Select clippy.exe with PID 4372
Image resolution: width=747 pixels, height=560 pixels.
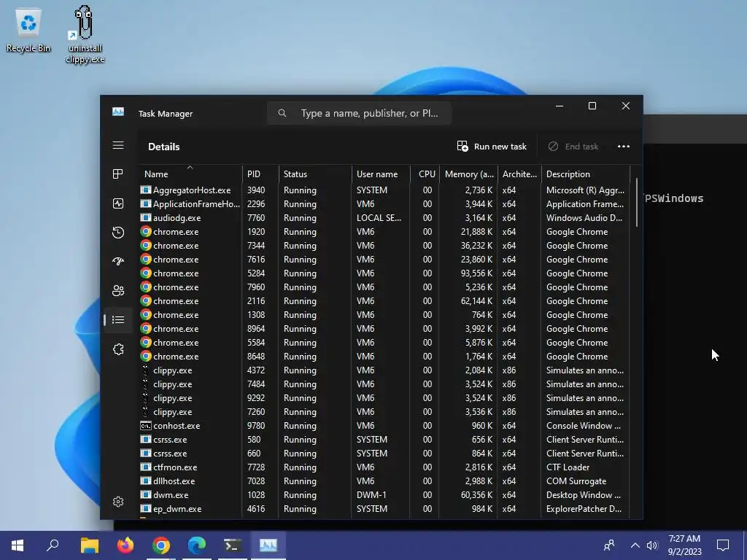coord(384,370)
